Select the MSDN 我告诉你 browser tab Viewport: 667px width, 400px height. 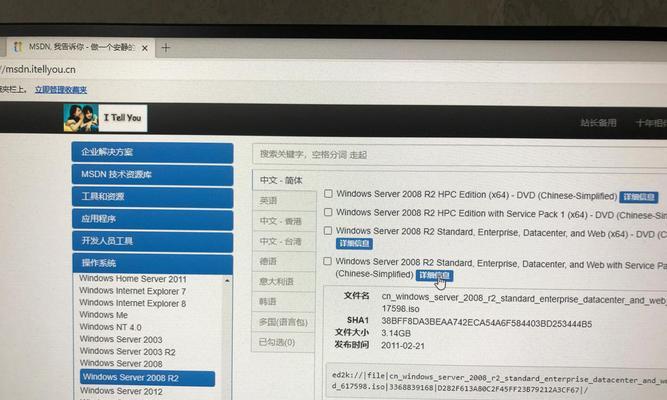point(79,47)
